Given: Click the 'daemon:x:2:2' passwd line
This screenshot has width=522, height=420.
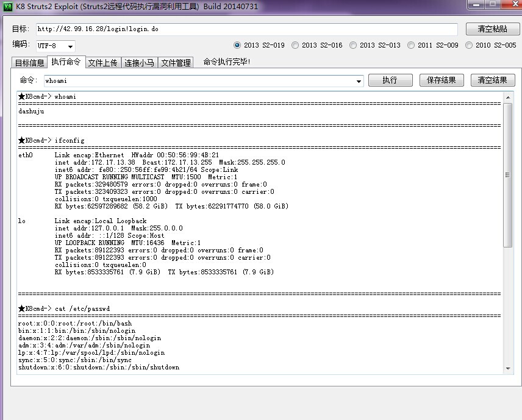Looking at the screenshot, I should (x=90, y=338).
